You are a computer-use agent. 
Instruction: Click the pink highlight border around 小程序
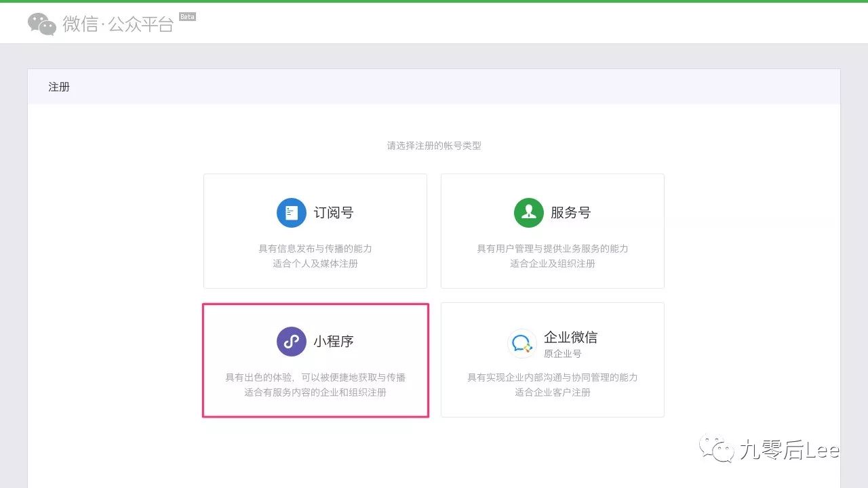tap(315, 303)
